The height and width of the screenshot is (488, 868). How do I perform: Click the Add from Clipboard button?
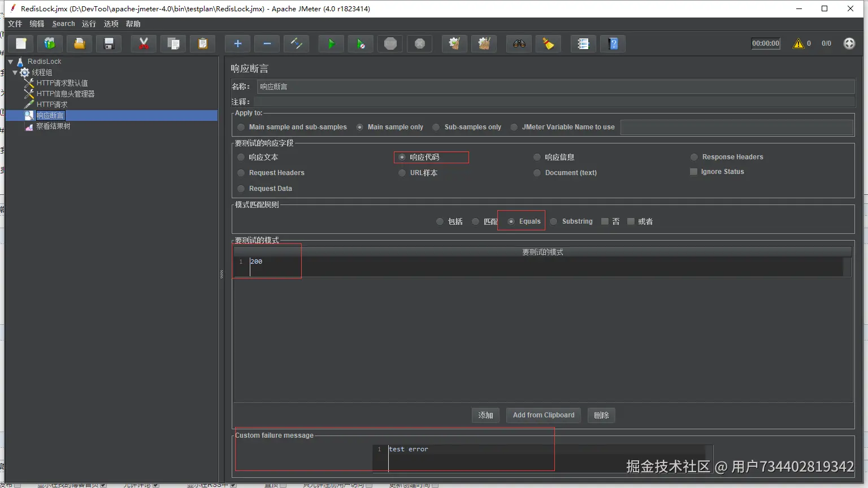pyautogui.click(x=544, y=415)
